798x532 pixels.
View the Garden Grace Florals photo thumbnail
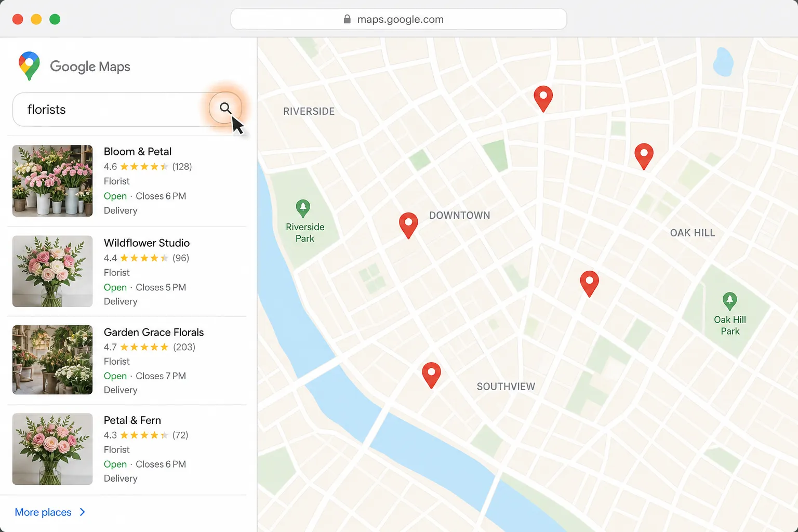coord(52,360)
